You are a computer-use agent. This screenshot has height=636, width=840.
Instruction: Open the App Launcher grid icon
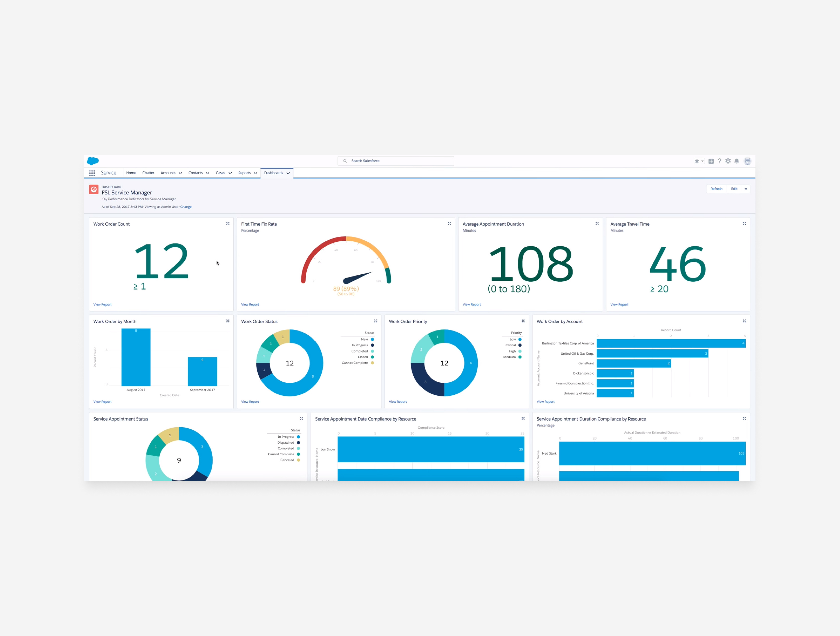pyautogui.click(x=92, y=173)
